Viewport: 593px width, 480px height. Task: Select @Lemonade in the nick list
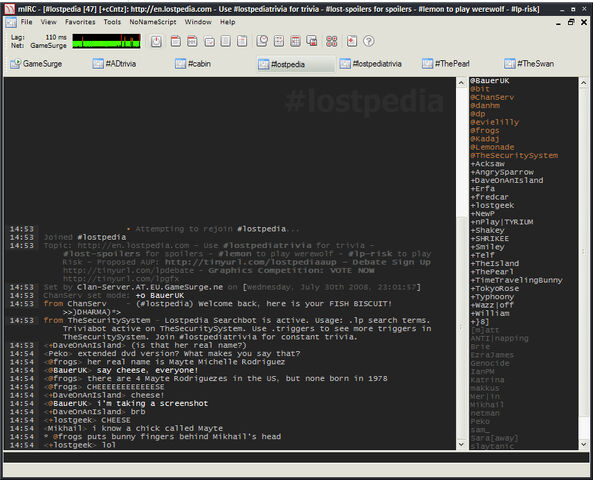click(492, 147)
